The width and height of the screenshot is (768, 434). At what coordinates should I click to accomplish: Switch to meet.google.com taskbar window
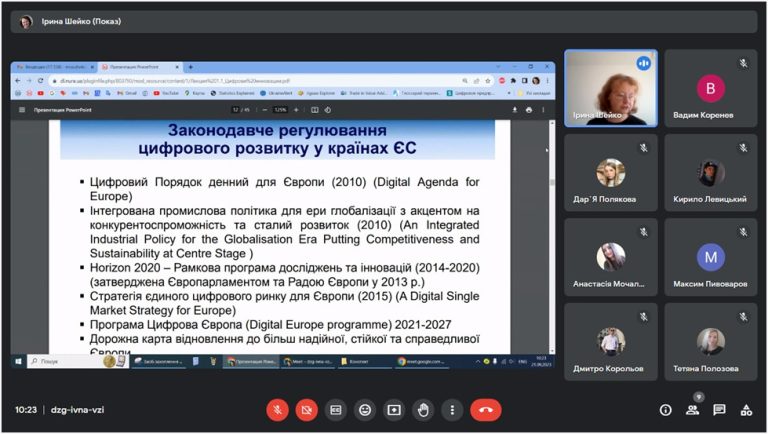(x=422, y=362)
